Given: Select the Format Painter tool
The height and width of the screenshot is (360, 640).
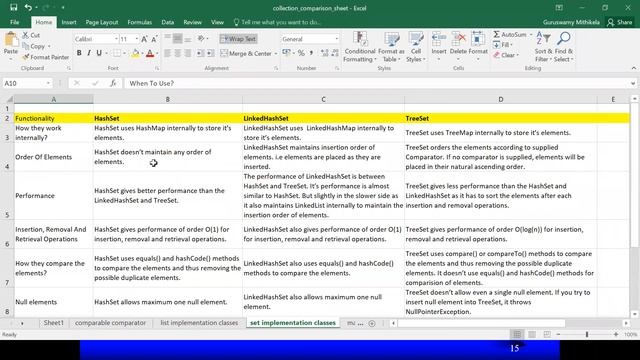Looking at the screenshot, I should click(45, 57).
